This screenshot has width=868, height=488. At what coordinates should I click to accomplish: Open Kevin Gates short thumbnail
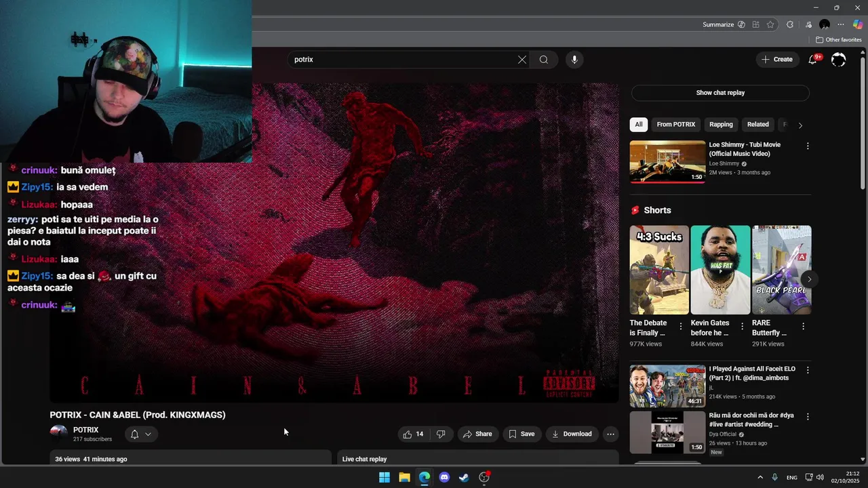point(720,270)
